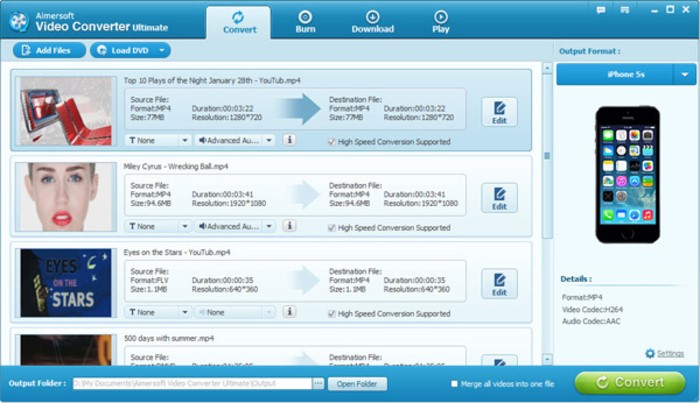Open the Convert tab
Screen dimensions: 700x403
pyautogui.click(x=238, y=22)
